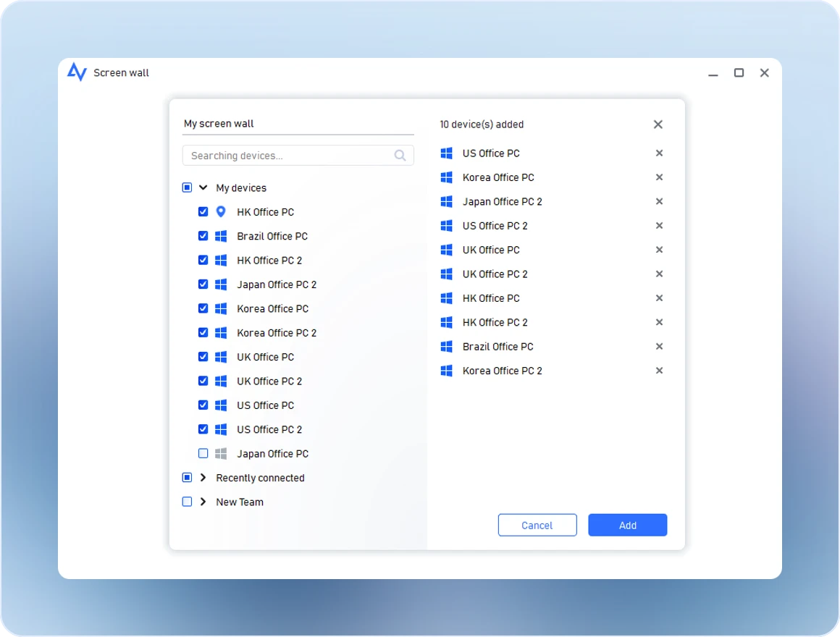Expand the New Team group
The image size is (840, 637).
click(x=203, y=502)
